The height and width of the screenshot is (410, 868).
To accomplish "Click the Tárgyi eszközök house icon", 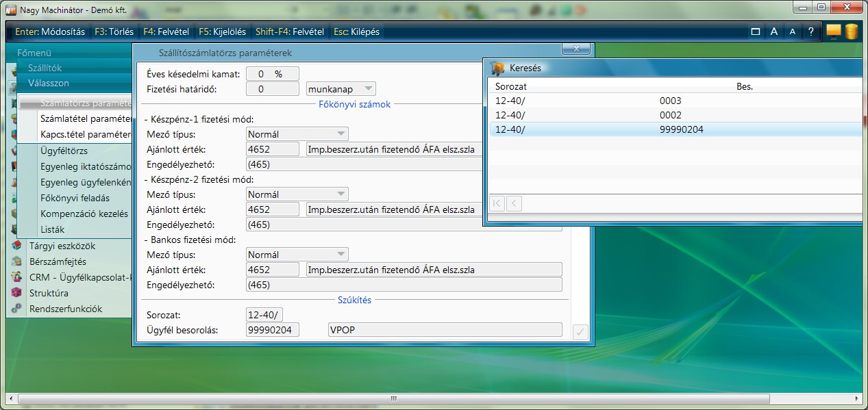I will point(16,246).
